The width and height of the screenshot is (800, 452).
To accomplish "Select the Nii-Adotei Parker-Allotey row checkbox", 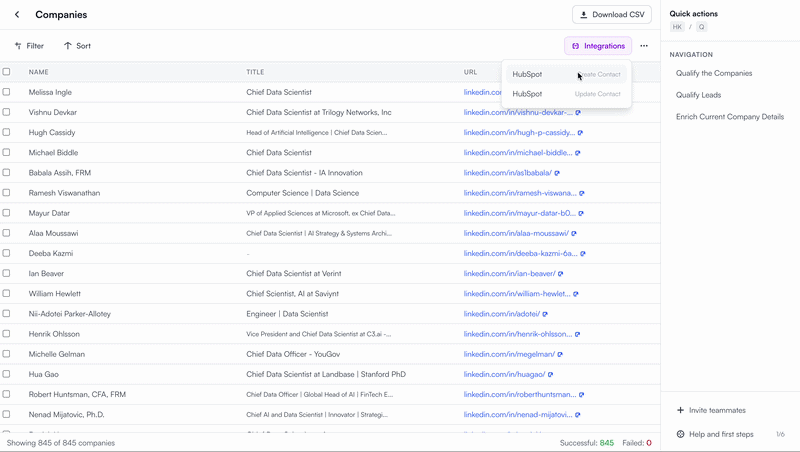I will (x=6, y=314).
